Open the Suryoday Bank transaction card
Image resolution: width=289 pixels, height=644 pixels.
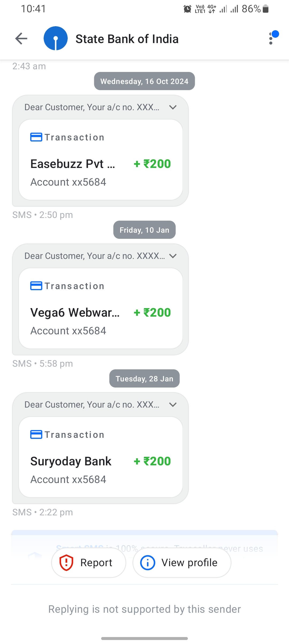click(101, 457)
